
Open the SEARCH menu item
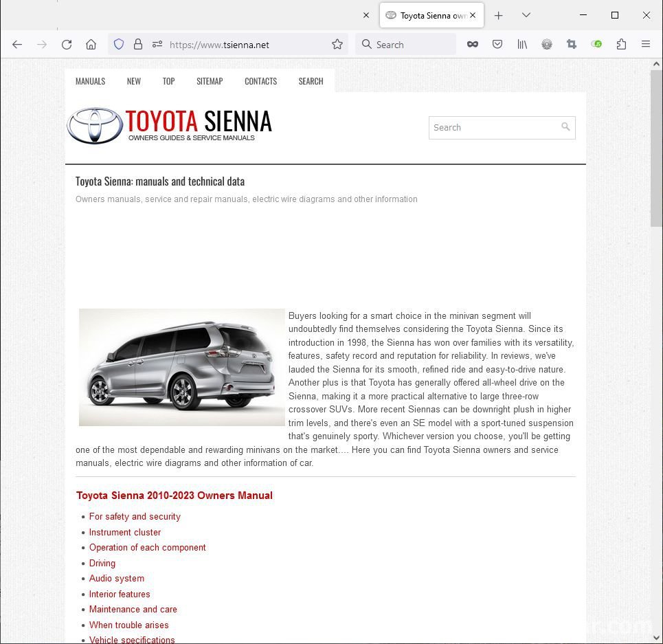click(x=311, y=81)
